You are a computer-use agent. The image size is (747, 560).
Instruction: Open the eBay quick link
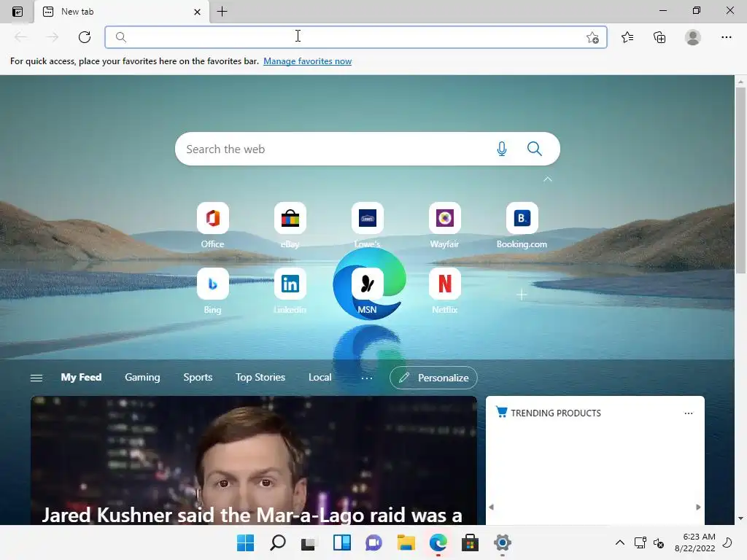pyautogui.click(x=290, y=225)
